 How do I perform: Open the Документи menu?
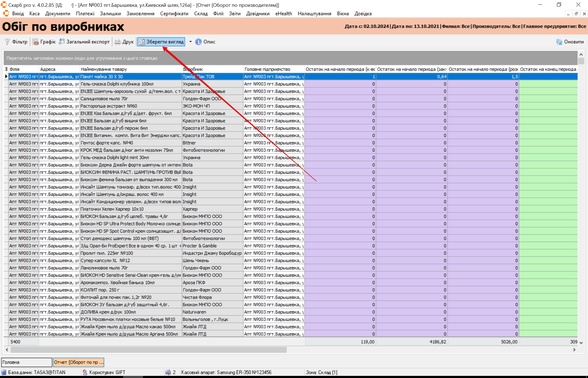pos(57,14)
